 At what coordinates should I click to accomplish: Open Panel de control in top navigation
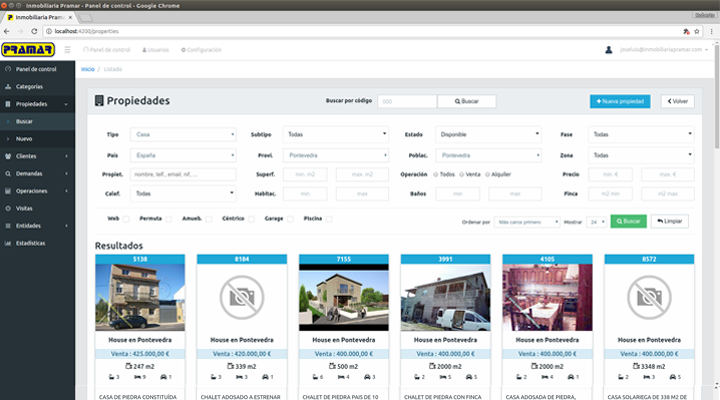(107, 50)
